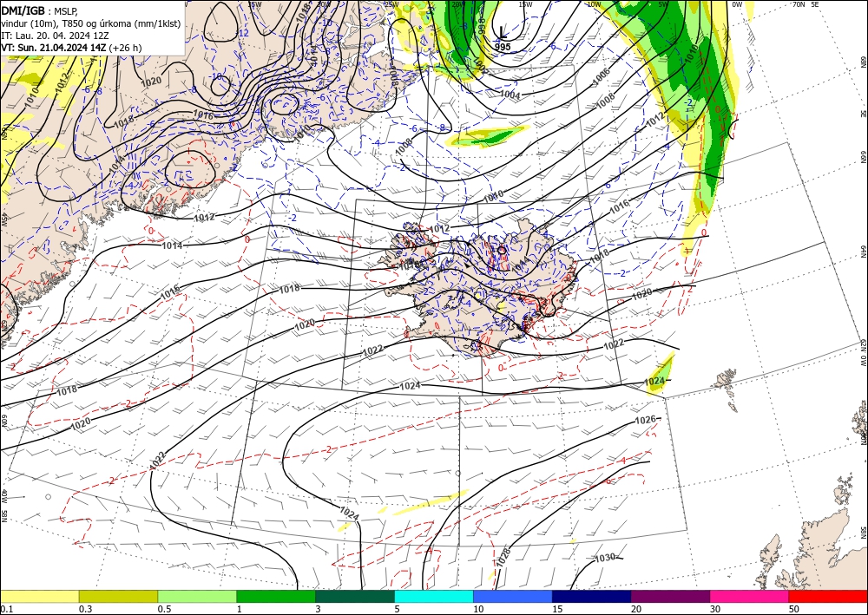This screenshot has width=868, height=615.
Task: Click the 1028 isobar label
Action: [x=503, y=557]
